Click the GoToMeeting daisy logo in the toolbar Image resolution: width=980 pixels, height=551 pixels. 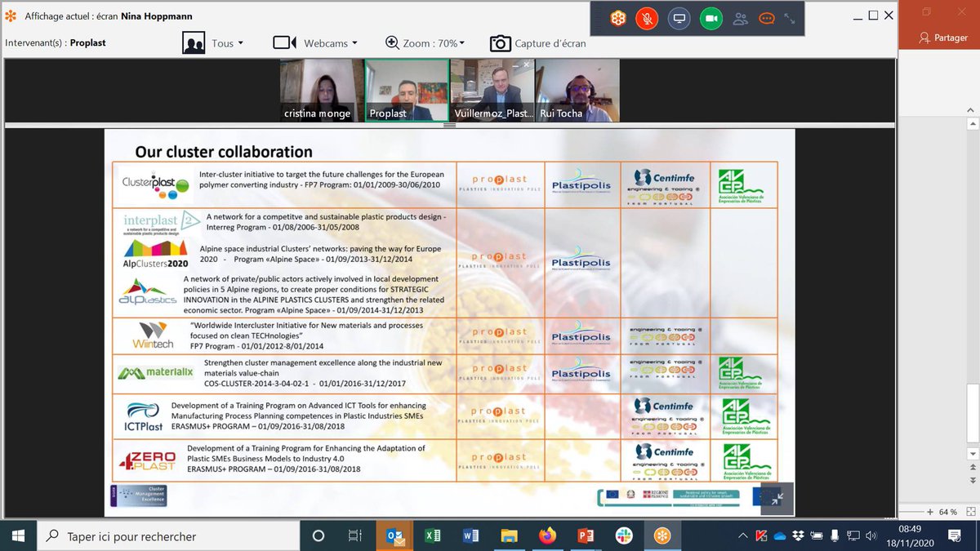(618, 18)
